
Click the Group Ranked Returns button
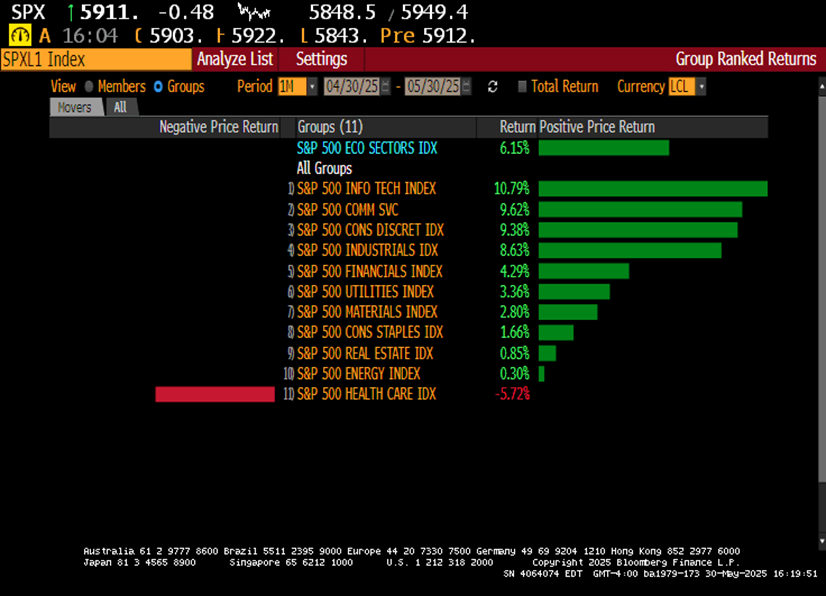click(x=745, y=59)
